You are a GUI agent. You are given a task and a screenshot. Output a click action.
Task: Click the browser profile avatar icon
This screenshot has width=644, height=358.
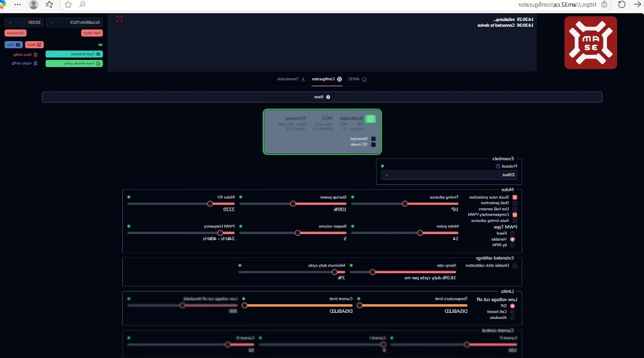33,5
